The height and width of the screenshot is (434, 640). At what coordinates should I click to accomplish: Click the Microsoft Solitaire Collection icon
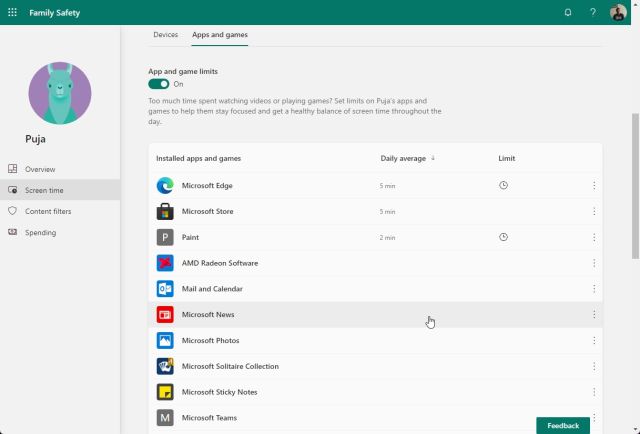click(x=165, y=366)
